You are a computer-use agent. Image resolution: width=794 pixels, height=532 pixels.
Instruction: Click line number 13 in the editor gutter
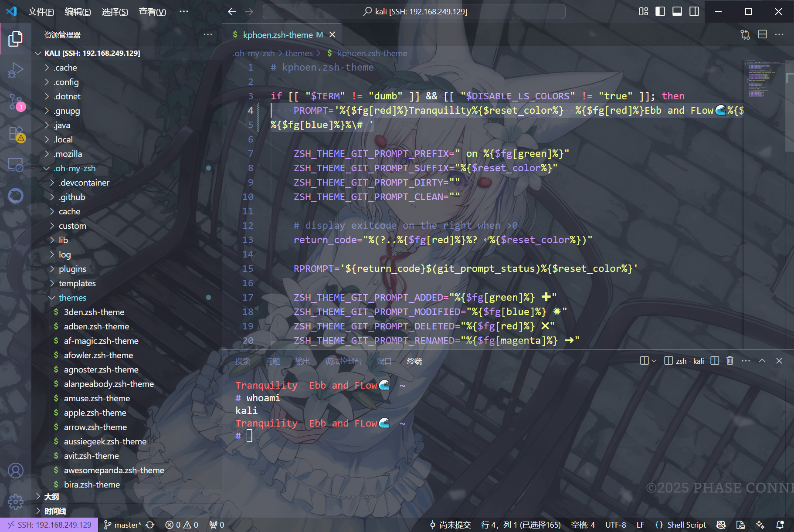(x=248, y=240)
